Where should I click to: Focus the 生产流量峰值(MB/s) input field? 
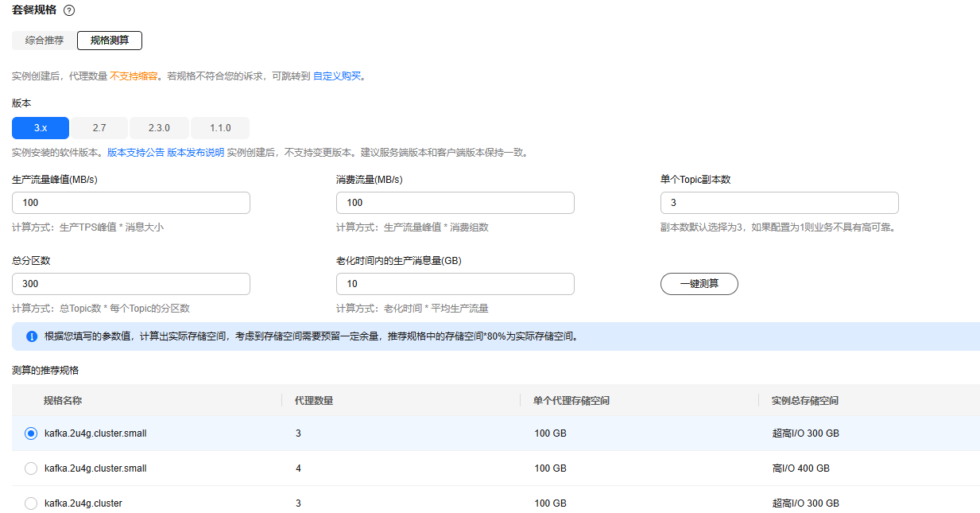[x=131, y=203]
